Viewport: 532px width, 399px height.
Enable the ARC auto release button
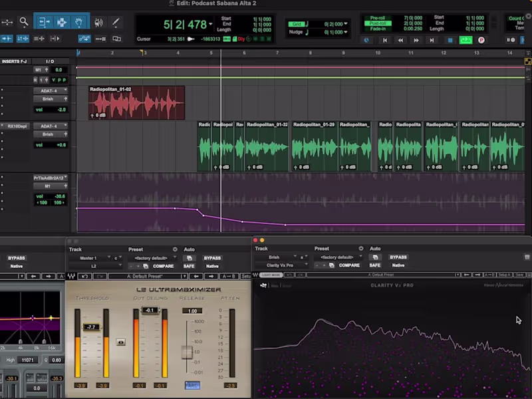(192, 385)
